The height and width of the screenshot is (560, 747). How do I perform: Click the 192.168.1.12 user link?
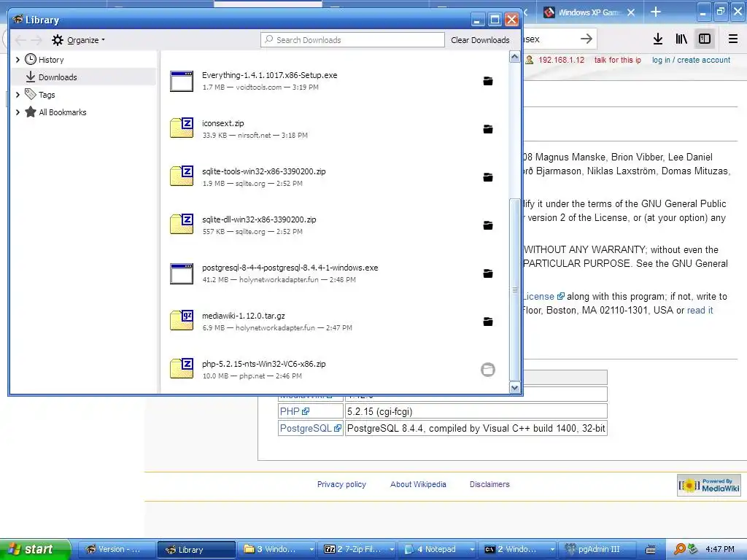pos(561,60)
